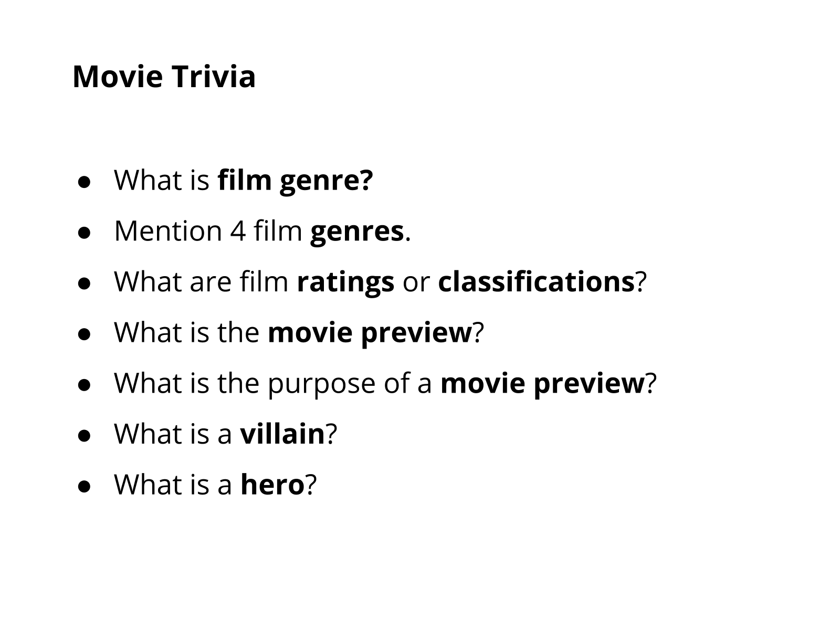The image size is (840, 630).
Task: Click the bullet before "What is the movie preview"
Action: [85, 333]
